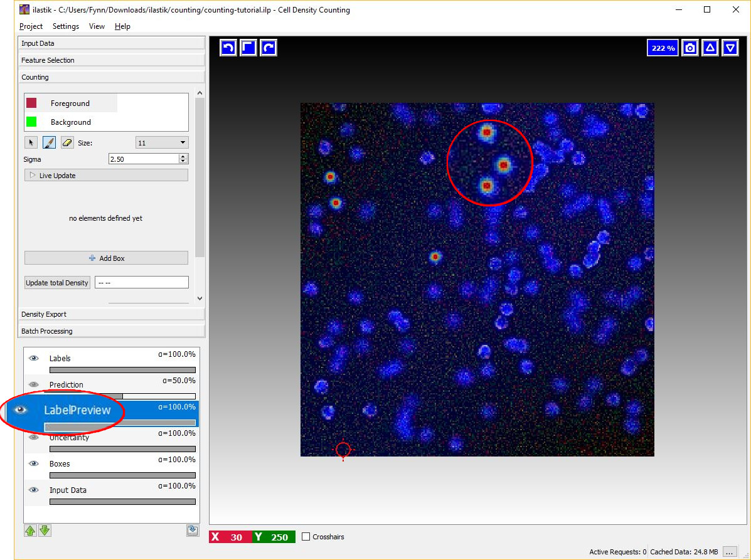Collapse the Counting applet header
The image size is (751, 560).
click(111, 77)
